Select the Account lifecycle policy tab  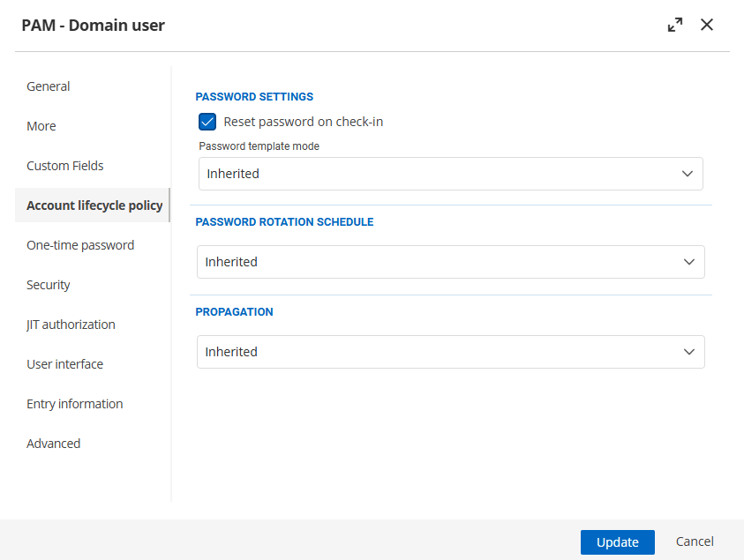94,205
